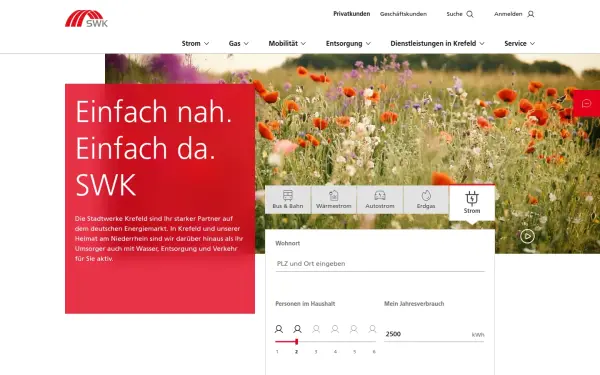The image size is (600, 375).
Task: Click the PLZ und Ort input field
Action: (380, 264)
